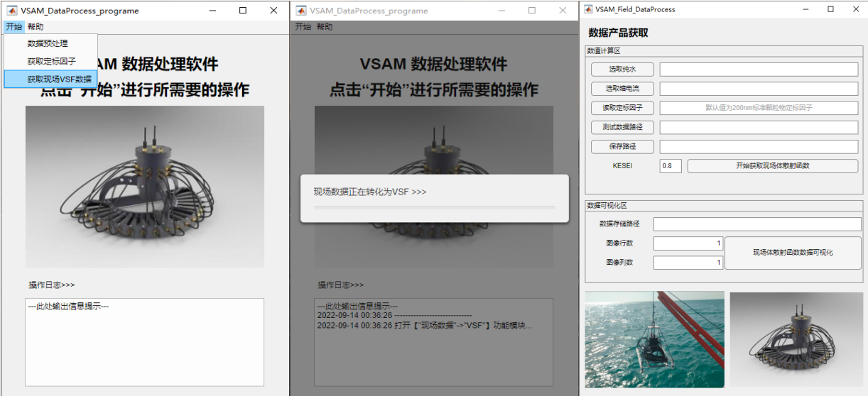
Task: Focus the text field beside 选取暗电流
Action: point(759,89)
